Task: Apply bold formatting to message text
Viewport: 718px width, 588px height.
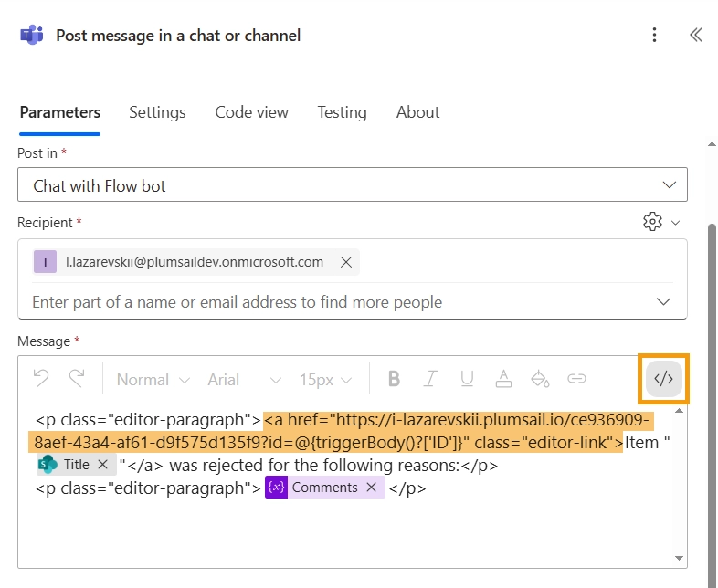Action: click(x=394, y=379)
